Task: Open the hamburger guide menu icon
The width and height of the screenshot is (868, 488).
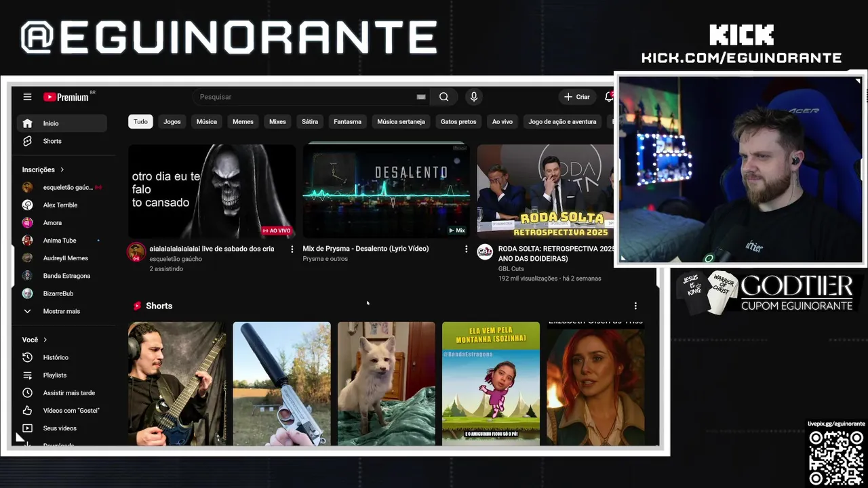Action: 27,97
